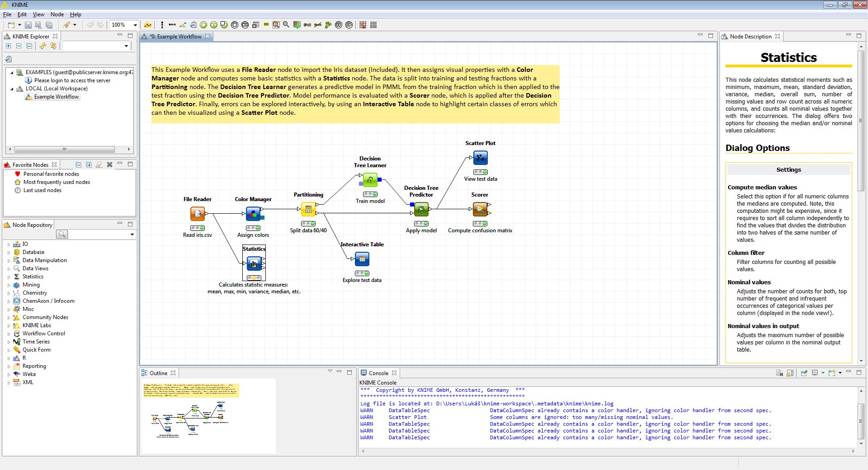Image resolution: width=868 pixels, height=470 pixels.
Task: Click the magnifier Open view toolbar icon
Action: click(286, 25)
